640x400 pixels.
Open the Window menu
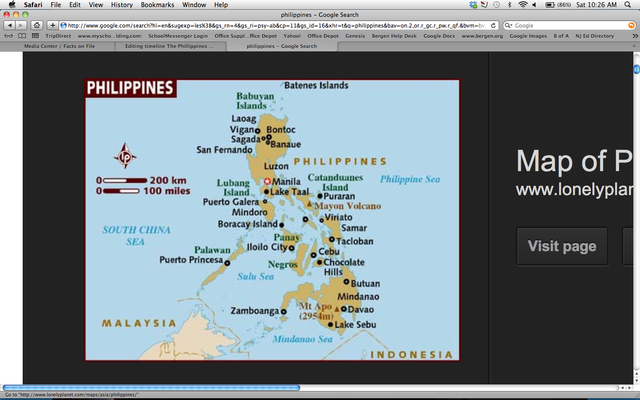[194, 4]
